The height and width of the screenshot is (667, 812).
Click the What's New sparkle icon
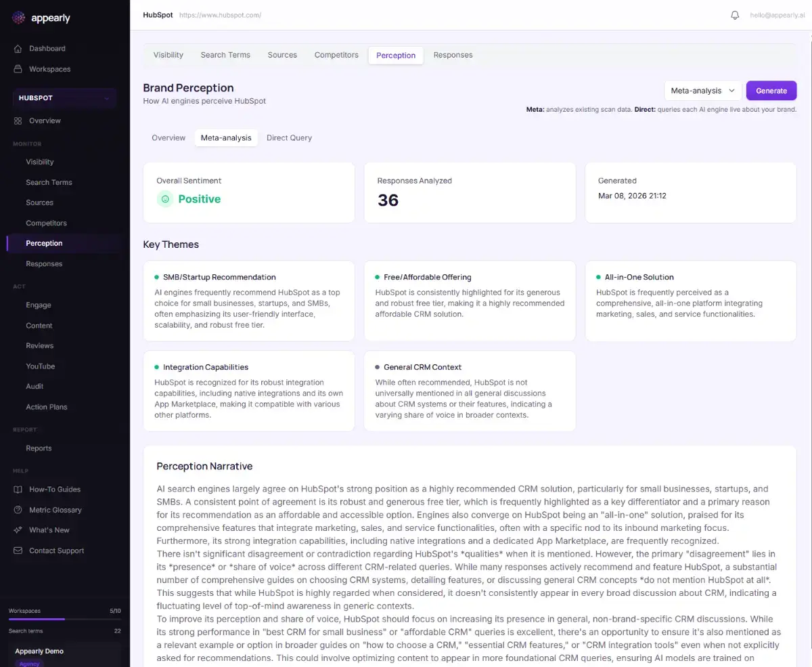click(18, 530)
